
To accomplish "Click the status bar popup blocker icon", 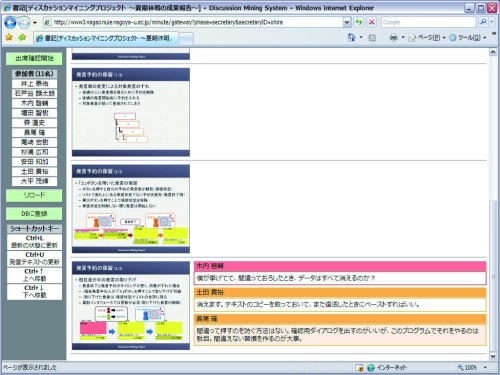I will 359,368.
